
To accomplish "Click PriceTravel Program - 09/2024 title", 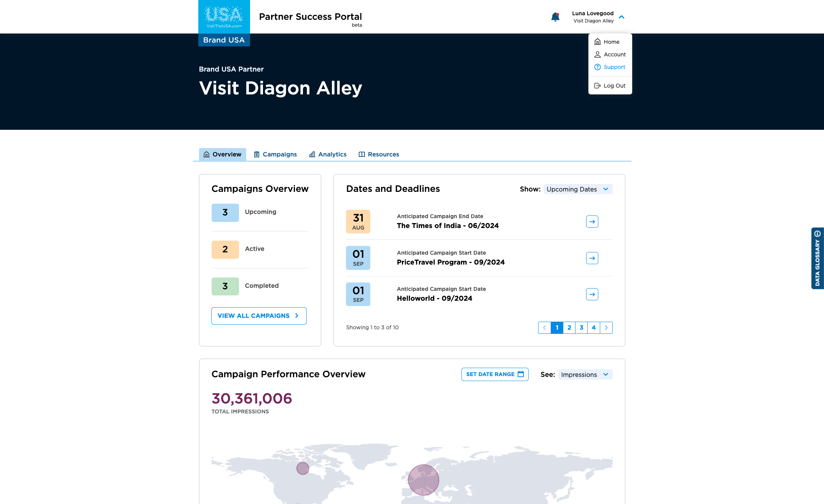I will point(451,262).
